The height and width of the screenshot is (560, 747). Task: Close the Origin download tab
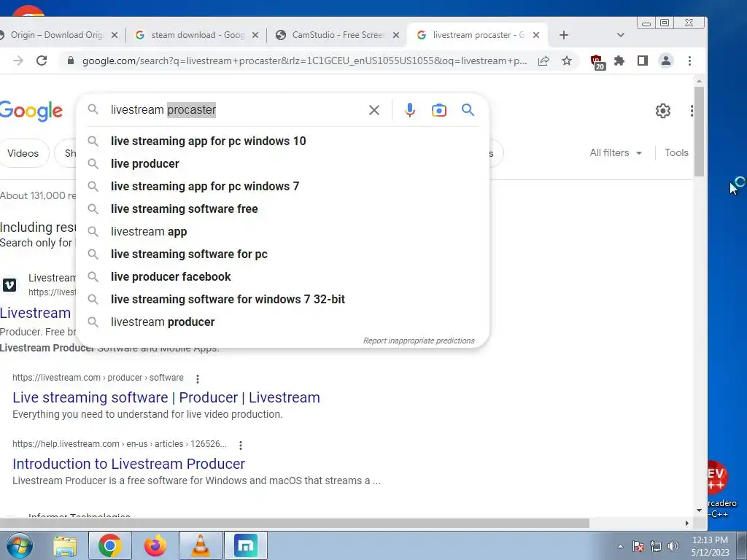click(x=115, y=35)
